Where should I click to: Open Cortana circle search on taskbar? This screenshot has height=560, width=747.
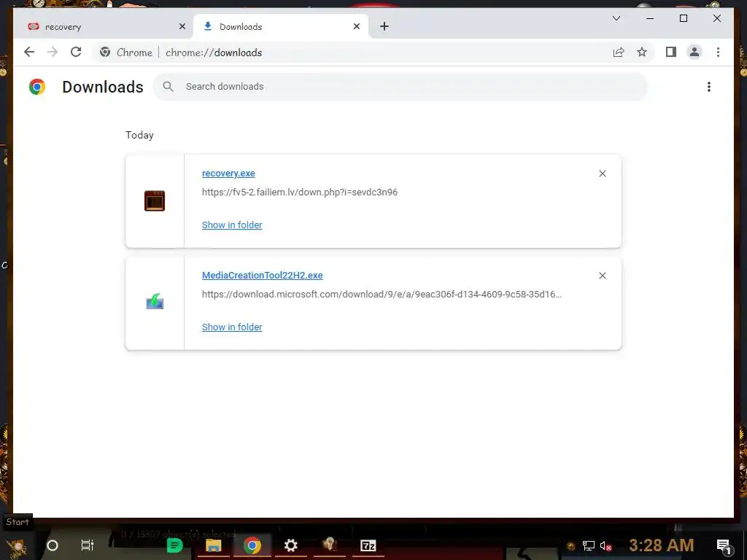click(53, 545)
